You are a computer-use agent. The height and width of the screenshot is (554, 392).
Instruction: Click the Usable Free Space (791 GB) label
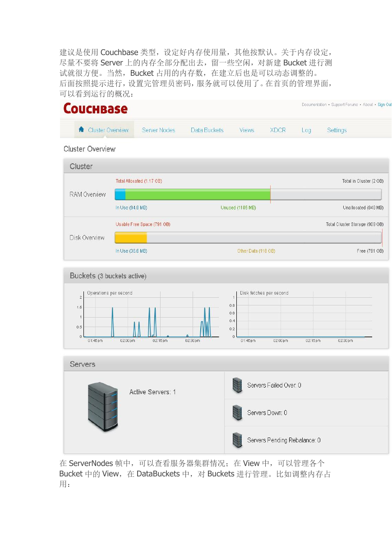click(143, 224)
